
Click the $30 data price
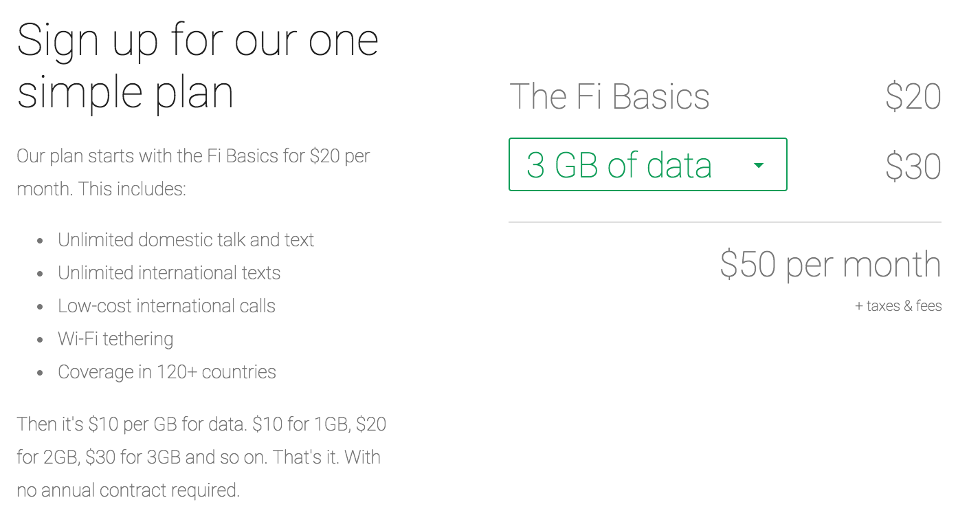click(913, 166)
